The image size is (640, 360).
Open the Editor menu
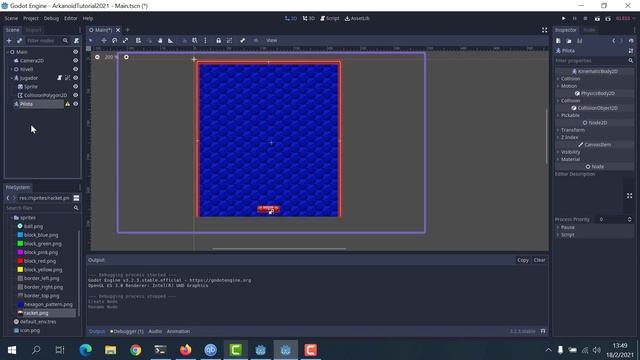pos(71,18)
